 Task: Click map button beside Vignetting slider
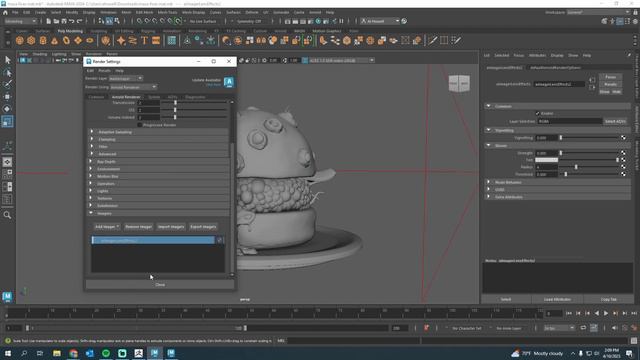click(623, 138)
